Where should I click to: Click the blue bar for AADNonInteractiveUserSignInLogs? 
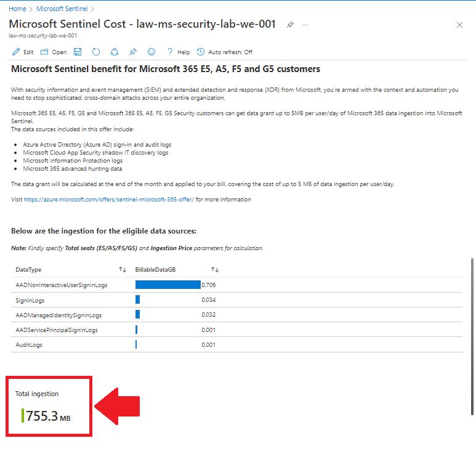(168, 285)
